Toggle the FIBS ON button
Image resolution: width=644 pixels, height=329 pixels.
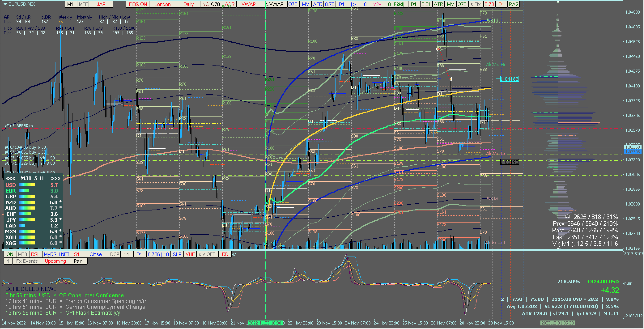click(x=138, y=4)
